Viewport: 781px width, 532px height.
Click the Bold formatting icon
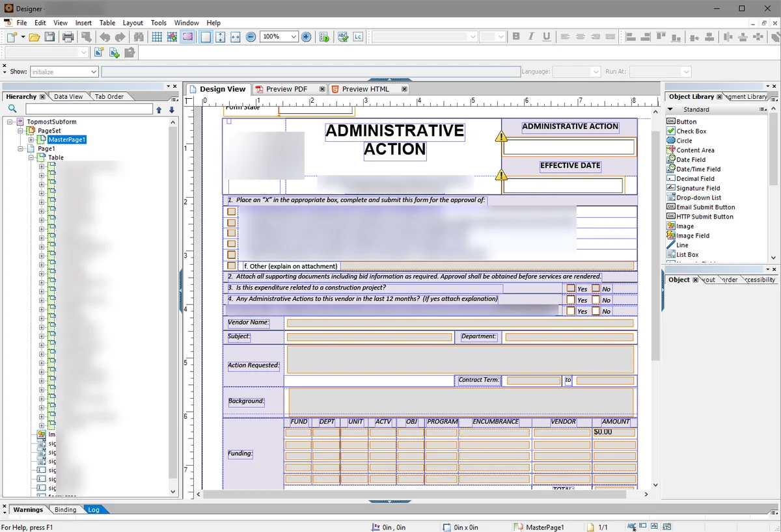click(516, 37)
